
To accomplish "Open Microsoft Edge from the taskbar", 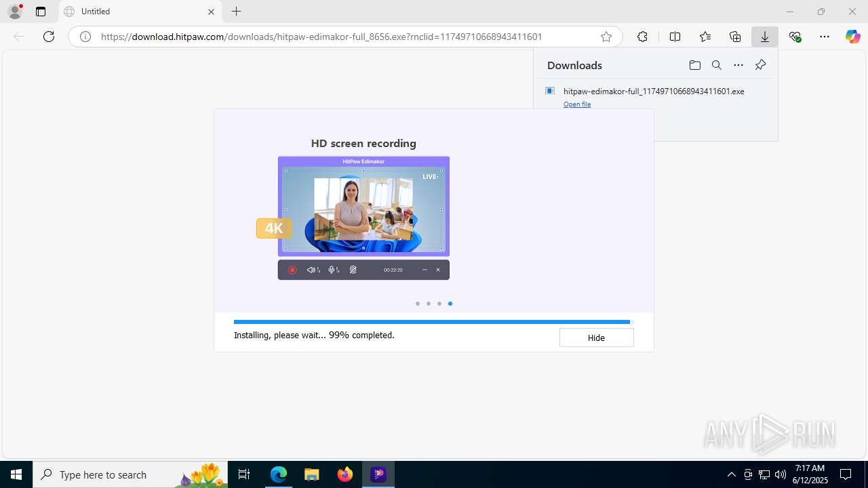I will coord(279,474).
